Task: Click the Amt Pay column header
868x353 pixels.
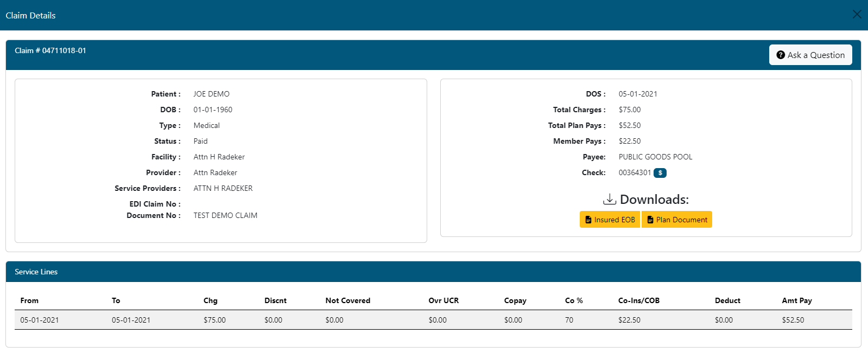Action: click(x=797, y=300)
